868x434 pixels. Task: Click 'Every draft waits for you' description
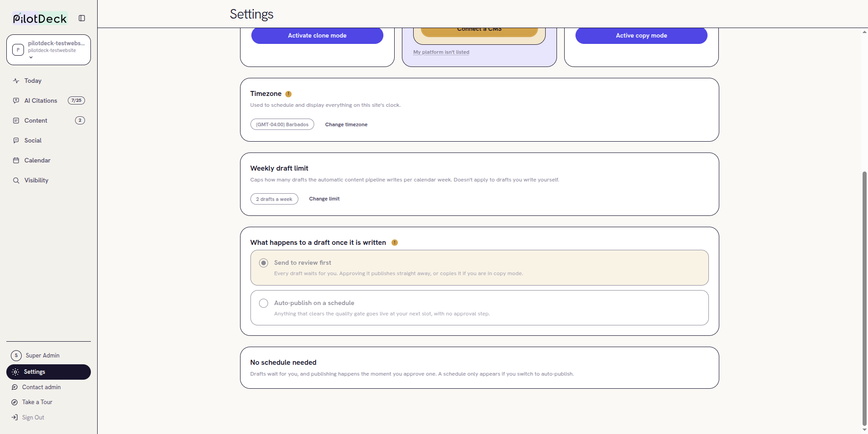pos(398,273)
